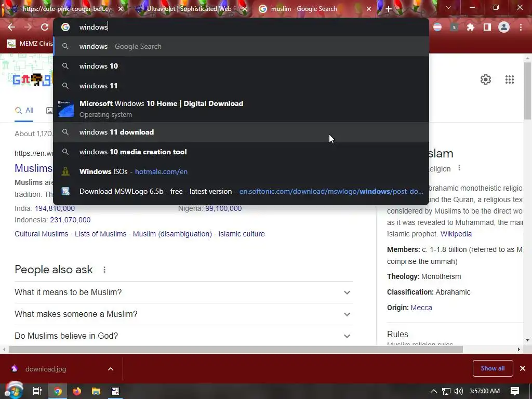Viewport: 532px width, 399px height.
Task: Open the Chrome profile avatar
Action: [504, 27]
